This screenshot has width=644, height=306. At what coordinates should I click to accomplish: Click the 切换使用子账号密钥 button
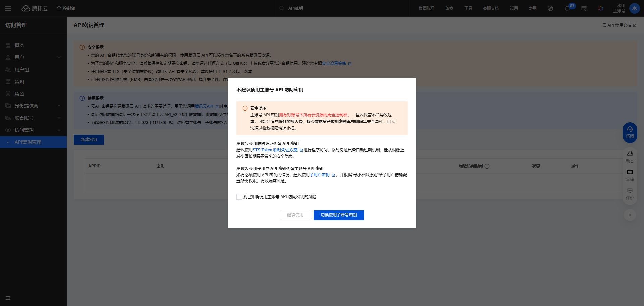click(x=338, y=215)
